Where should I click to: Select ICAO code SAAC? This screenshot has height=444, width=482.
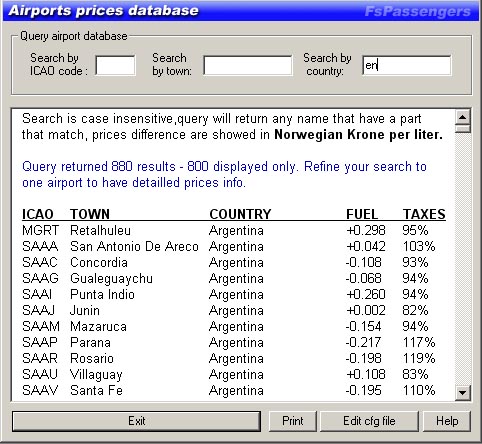pos(40,263)
